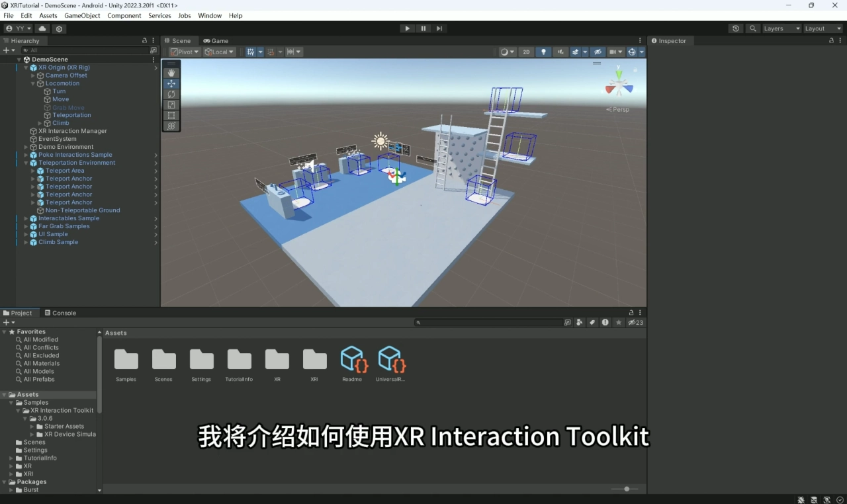Open scene camera settings dropdown
This screenshot has height=504, width=847.
coord(616,52)
